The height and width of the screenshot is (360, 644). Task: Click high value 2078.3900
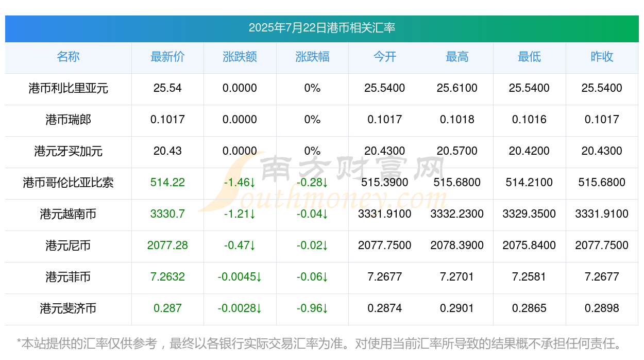[457, 246]
